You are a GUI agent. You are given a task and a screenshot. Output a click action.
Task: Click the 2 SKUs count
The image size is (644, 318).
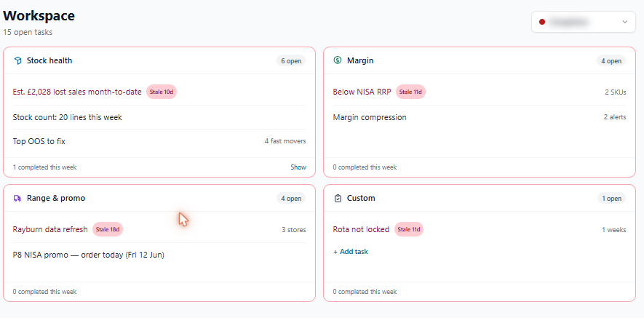coord(615,92)
